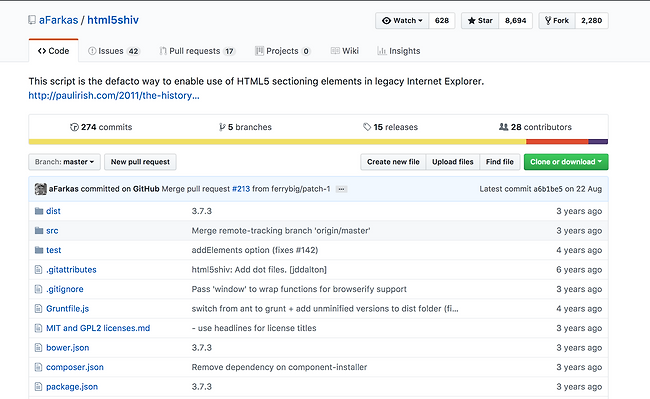
Task: Click 'addElements option (fixes #142)' commit message
Action: [255, 250]
